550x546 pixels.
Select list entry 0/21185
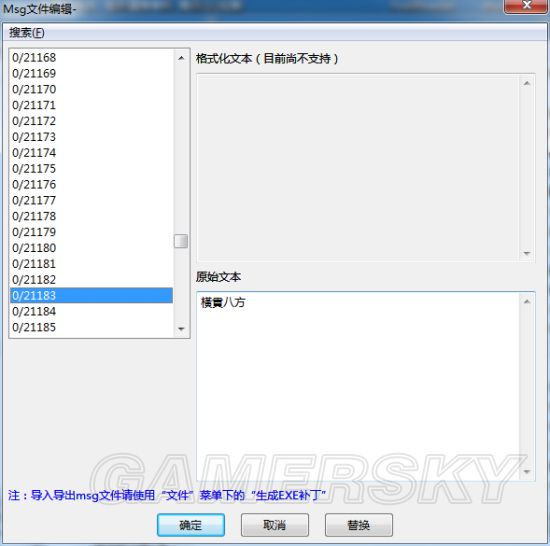click(91, 327)
